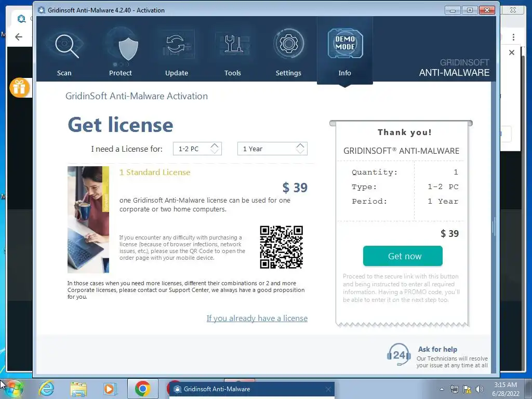The width and height of the screenshot is (532, 399).
Task: Click the 24-hour headset support icon
Action: point(400,355)
